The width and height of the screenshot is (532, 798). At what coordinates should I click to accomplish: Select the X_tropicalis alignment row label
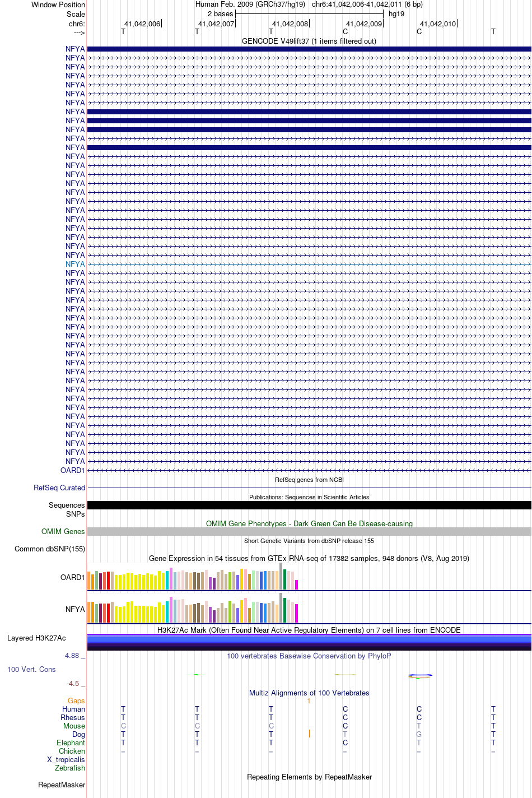[66, 759]
